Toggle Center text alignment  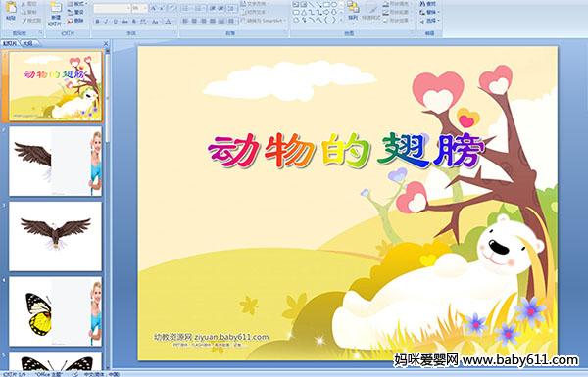pyautogui.click(x=194, y=21)
